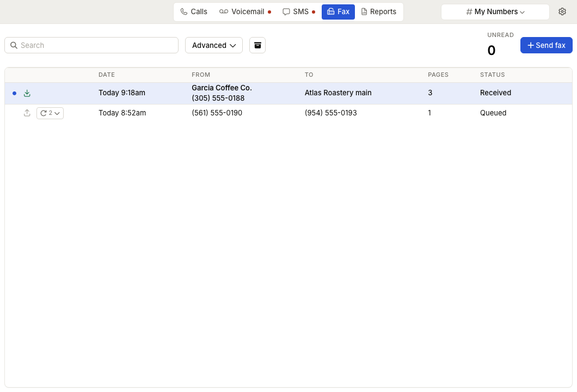Click the download icon on Garcia Coffee fax
577x392 pixels.
(27, 93)
